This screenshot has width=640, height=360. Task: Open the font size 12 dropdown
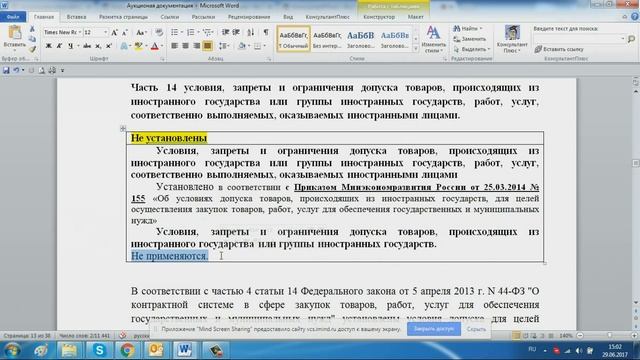[x=105, y=32]
